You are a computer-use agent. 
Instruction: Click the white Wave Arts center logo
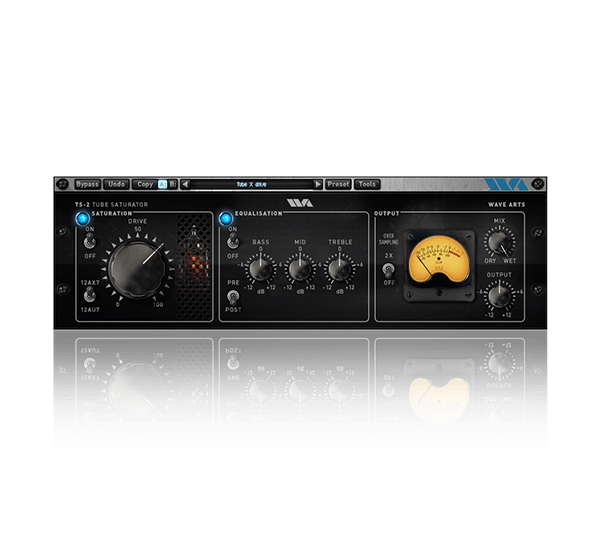coord(300,203)
